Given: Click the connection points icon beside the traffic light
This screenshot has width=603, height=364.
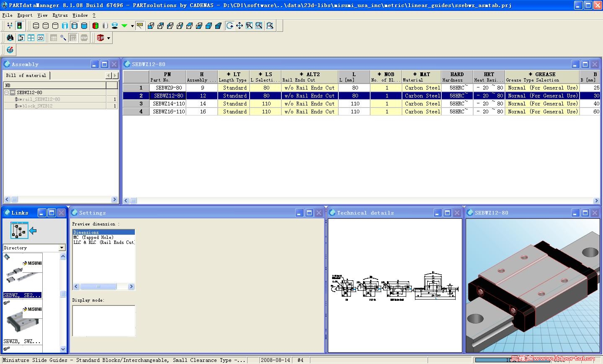Looking at the screenshot, I should (x=10, y=26).
